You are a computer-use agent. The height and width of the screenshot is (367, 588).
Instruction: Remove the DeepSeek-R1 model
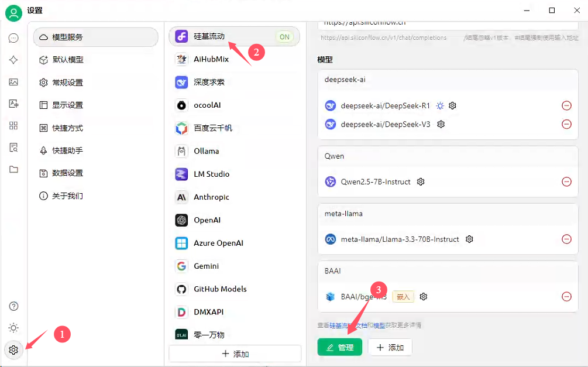566,106
